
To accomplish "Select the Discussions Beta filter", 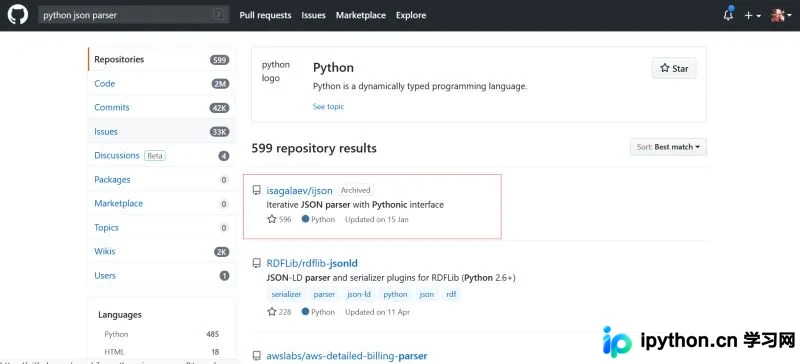I will (161, 156).
